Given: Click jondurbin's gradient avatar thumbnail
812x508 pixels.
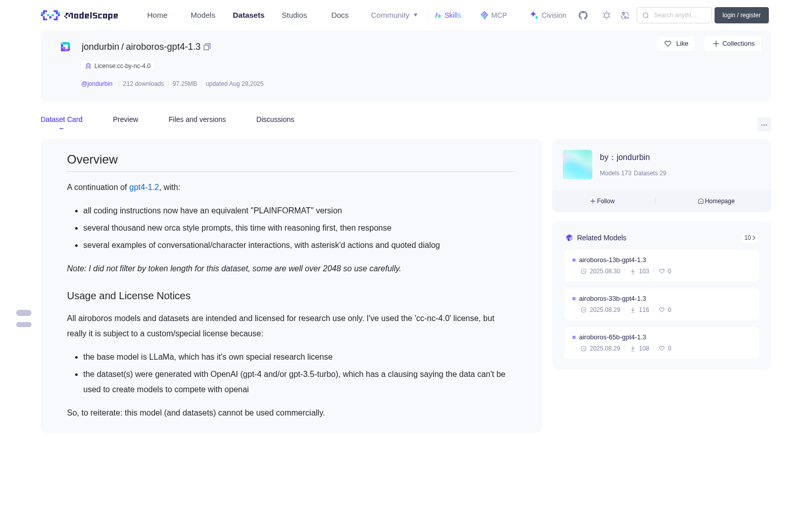Looking at the screenshot, I should click(578, 165).
